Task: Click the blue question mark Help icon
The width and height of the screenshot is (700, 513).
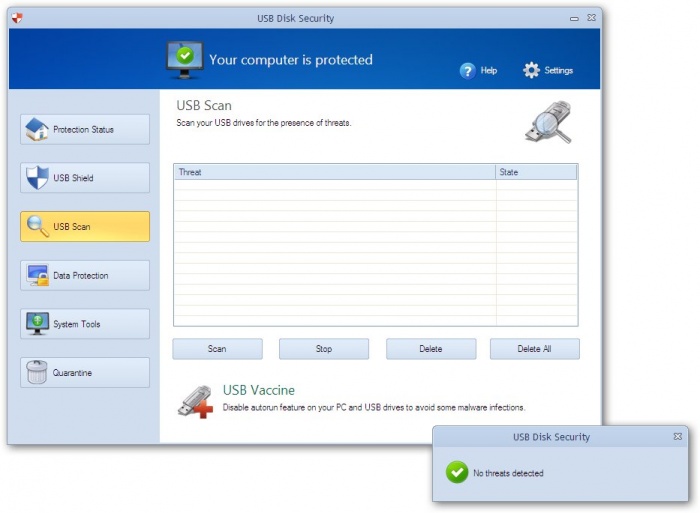Action: (x=467, y=71)
